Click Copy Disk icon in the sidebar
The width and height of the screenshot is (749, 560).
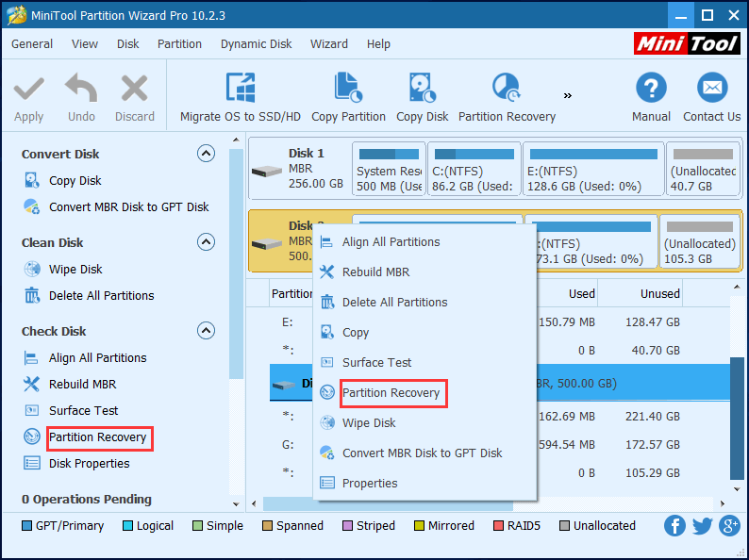31,180
